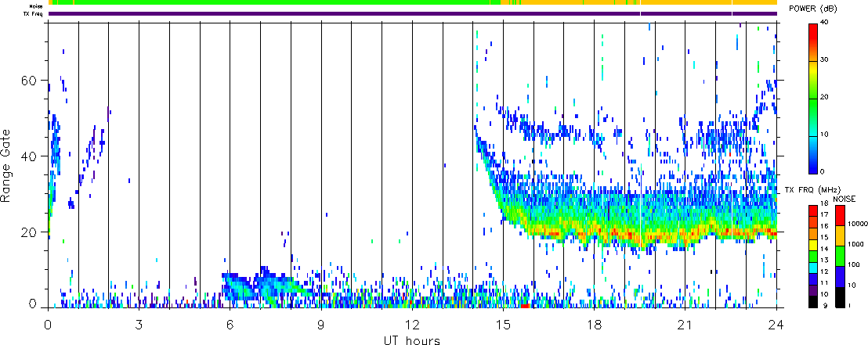Click x-axis tick label "15" UT hours
868x345 pixels.
pos(503,324)
